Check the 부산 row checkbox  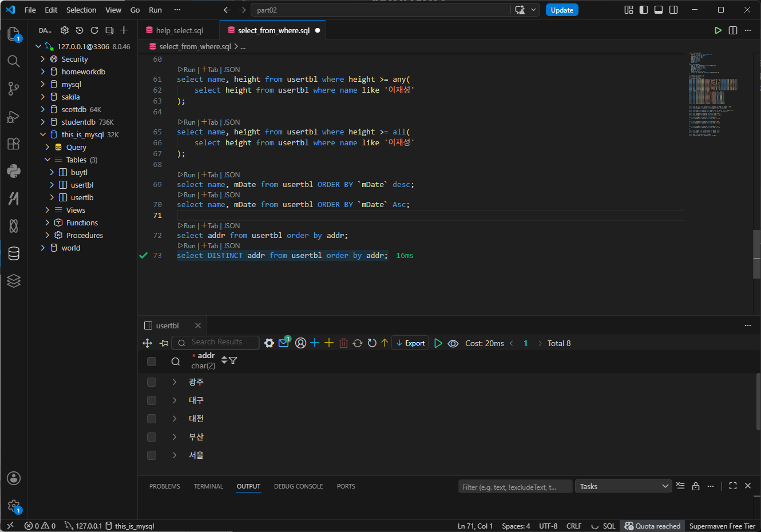pyautogui.click(x=152, y=437)
